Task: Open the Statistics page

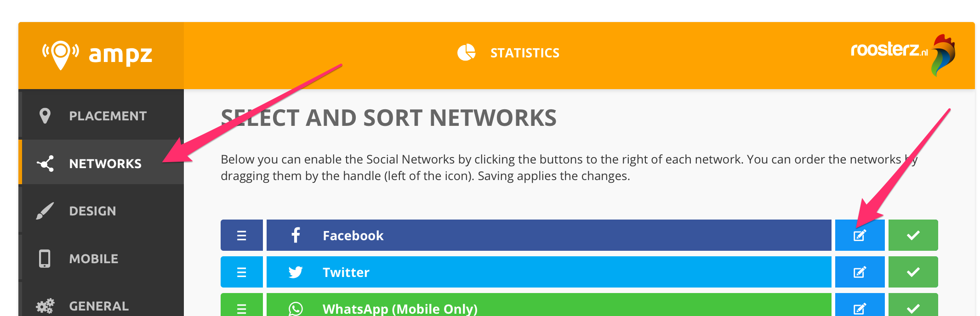Action: pyautogui.click(x=524, y=53)
